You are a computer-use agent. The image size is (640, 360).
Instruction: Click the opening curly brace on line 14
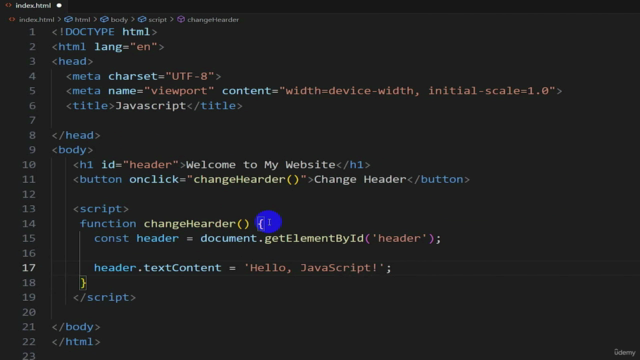(260, 224)
